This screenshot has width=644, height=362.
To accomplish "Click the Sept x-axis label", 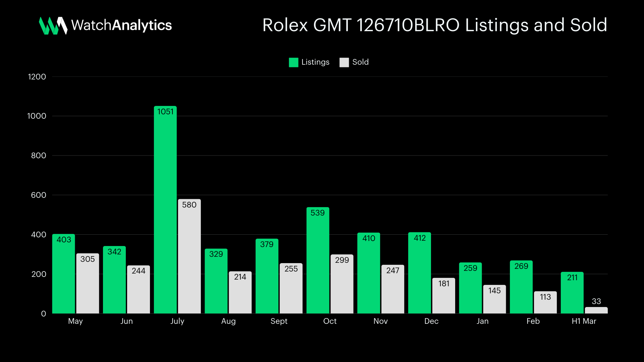I will tap(279, 321).
